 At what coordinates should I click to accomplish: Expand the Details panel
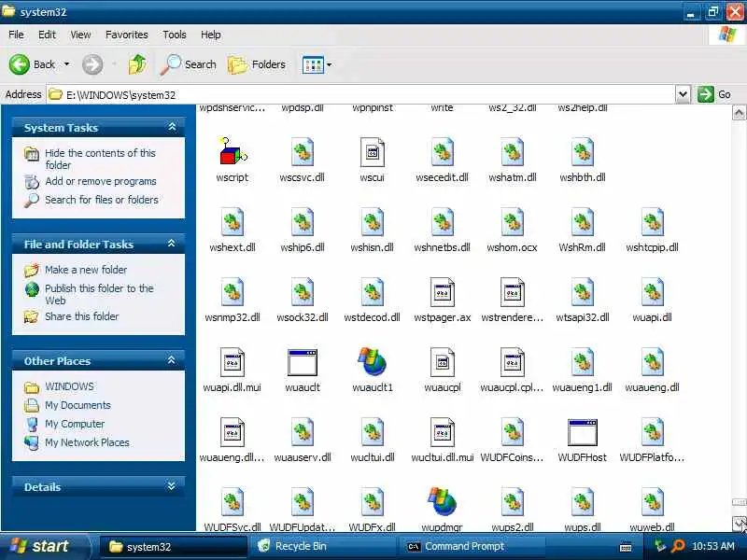[172, 486]
